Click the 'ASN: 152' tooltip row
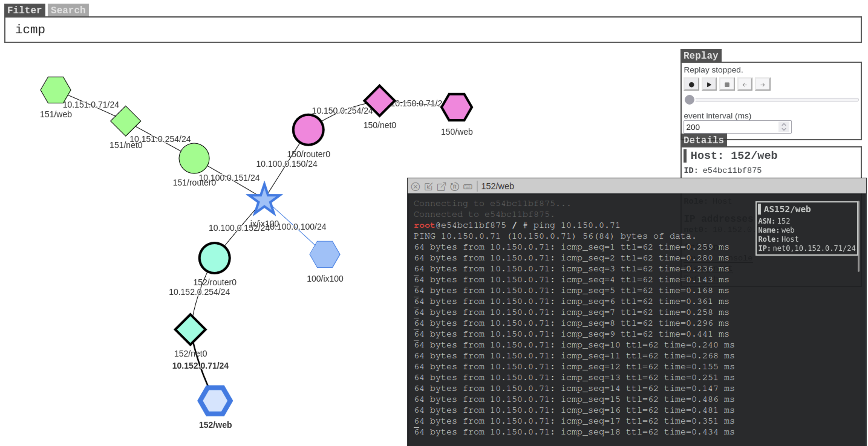 coord(774,221)
